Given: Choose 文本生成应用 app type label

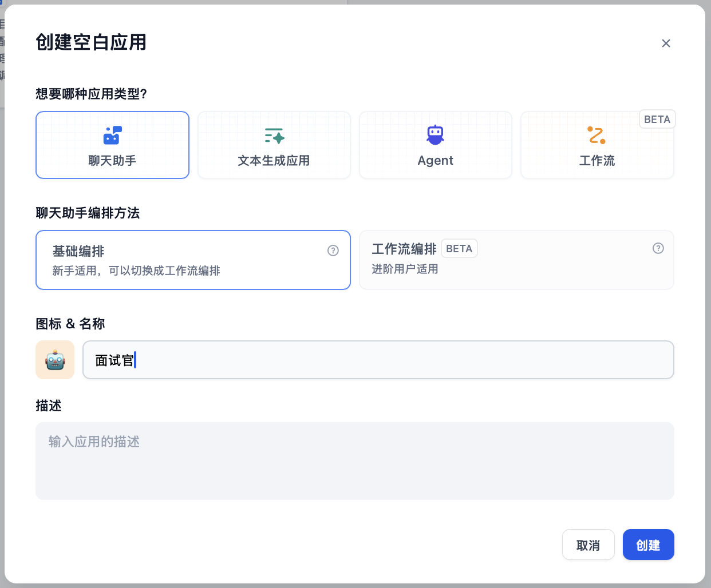Looking at the screenshot, I should point(274,161).
